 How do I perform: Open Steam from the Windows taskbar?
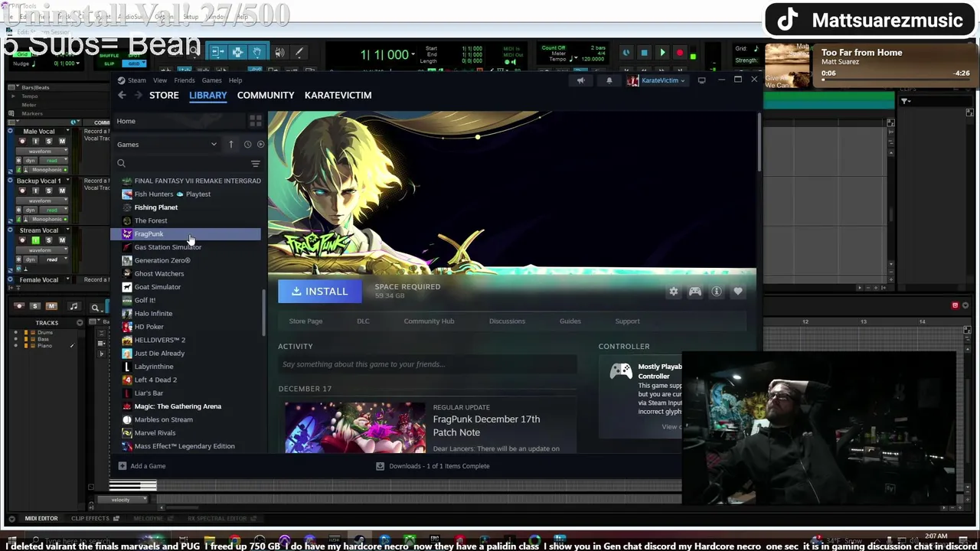pos(359,541)
